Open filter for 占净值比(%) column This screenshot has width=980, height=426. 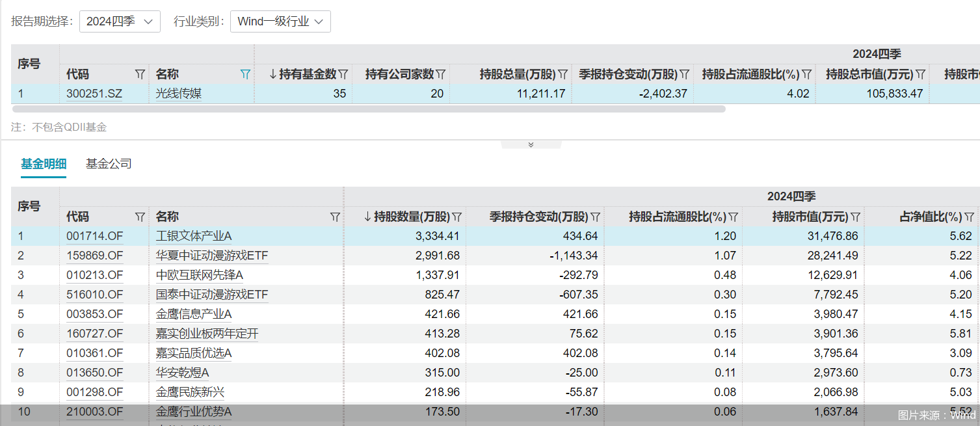coord(969,217)
